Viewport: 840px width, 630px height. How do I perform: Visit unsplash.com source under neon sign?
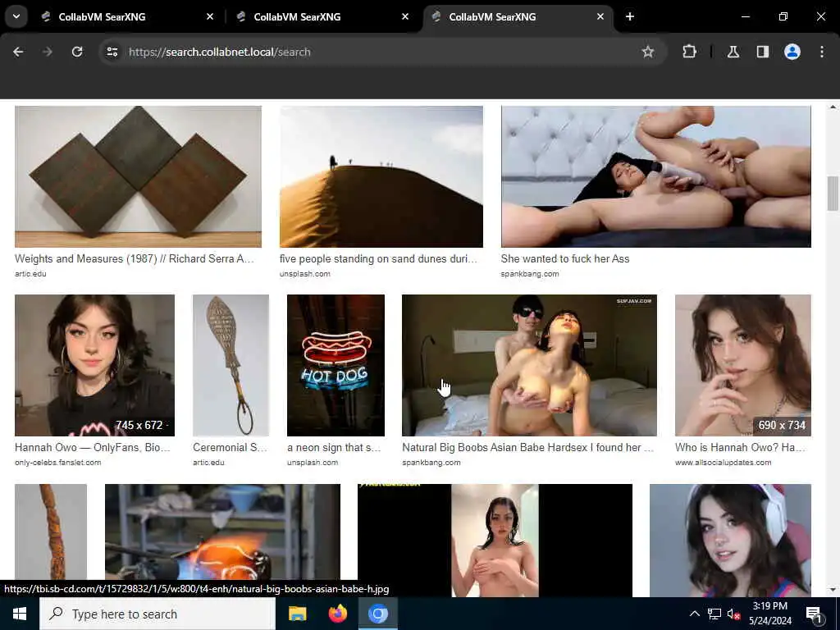(x=313, y=463)
